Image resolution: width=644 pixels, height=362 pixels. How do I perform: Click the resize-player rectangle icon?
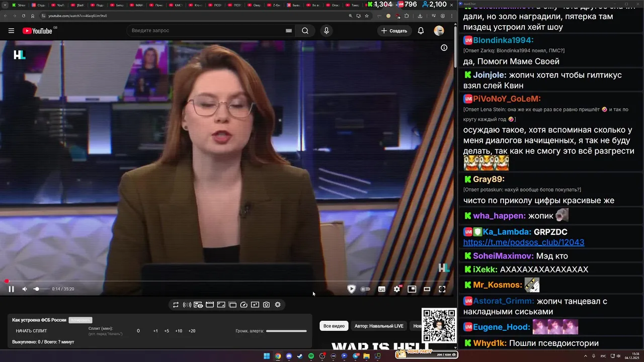pyautogui.click(x=221, y=305)
